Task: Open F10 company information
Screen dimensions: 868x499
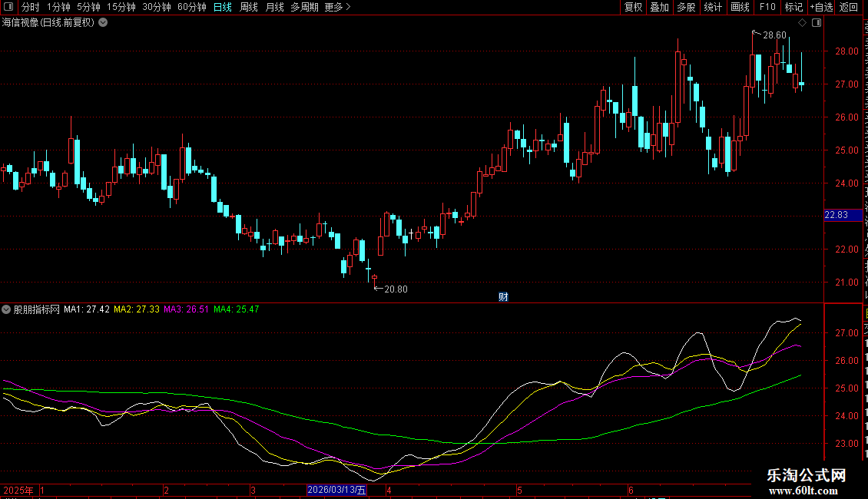Action: pyautogui.click(x=767, y=7)
